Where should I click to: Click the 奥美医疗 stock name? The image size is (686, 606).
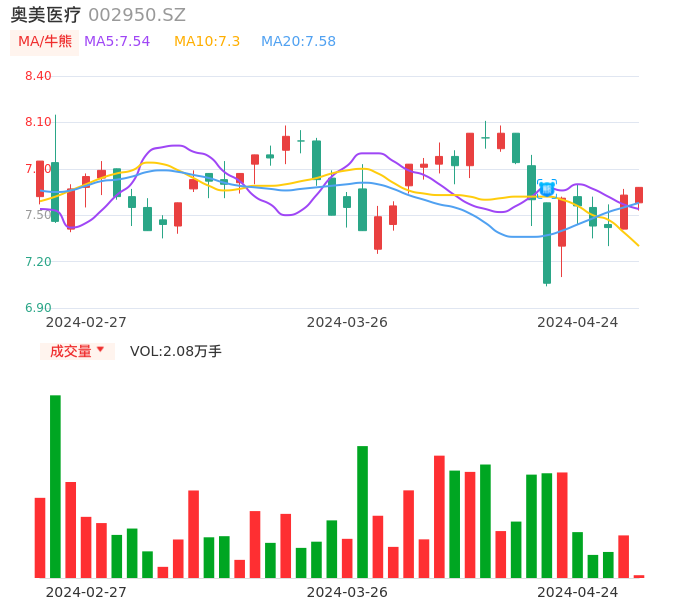click(46, 15)
